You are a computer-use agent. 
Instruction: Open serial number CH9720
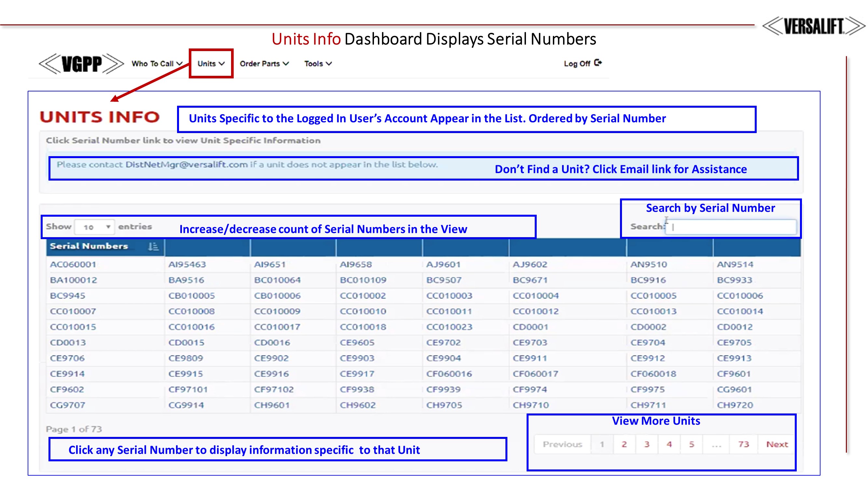coord(735,405)
